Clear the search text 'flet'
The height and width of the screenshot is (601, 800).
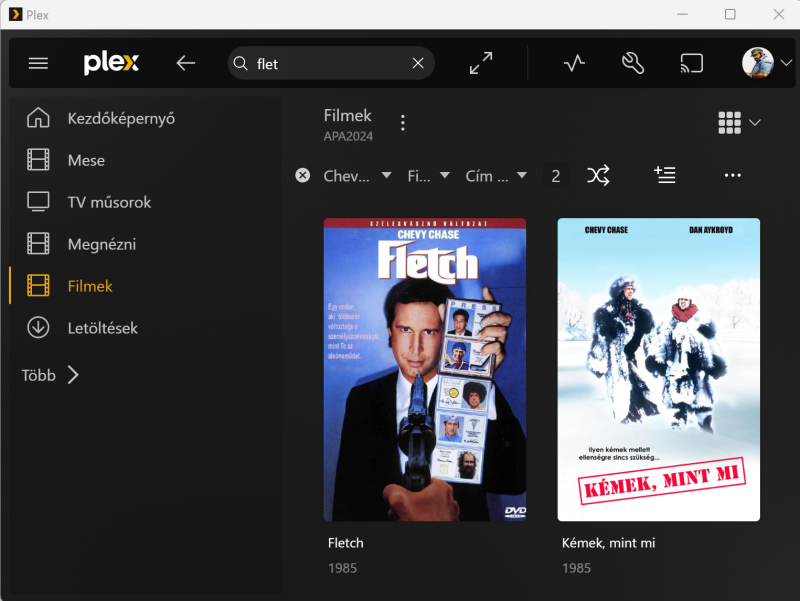tap(418, 63)
